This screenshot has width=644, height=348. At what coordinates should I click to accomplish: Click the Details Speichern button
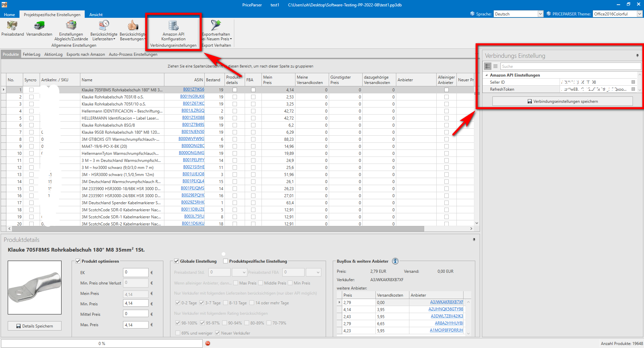point(35,326)
